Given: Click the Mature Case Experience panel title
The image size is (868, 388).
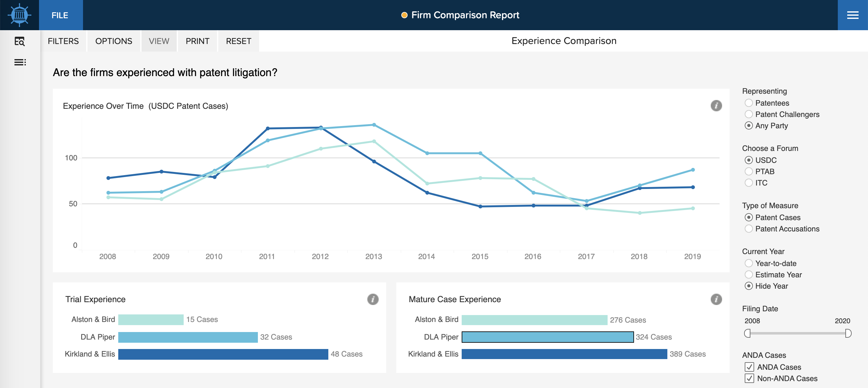Looking at the screenshot, I should (454, 299).
